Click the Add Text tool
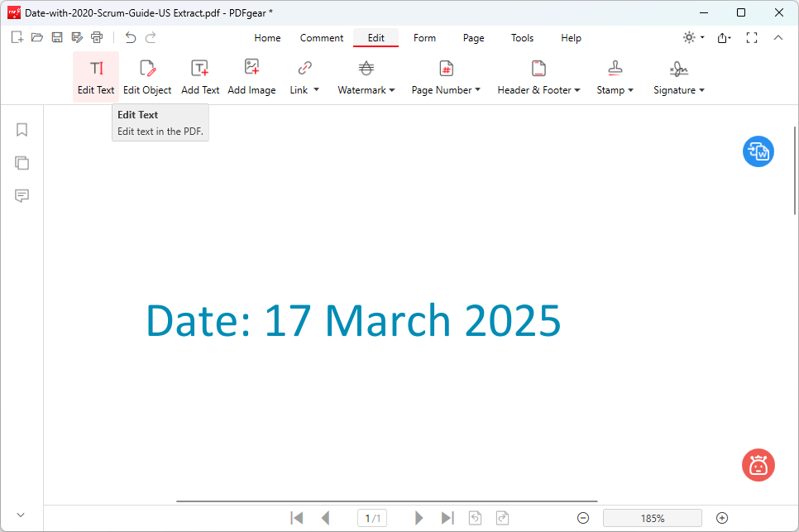 pos(200,77)
